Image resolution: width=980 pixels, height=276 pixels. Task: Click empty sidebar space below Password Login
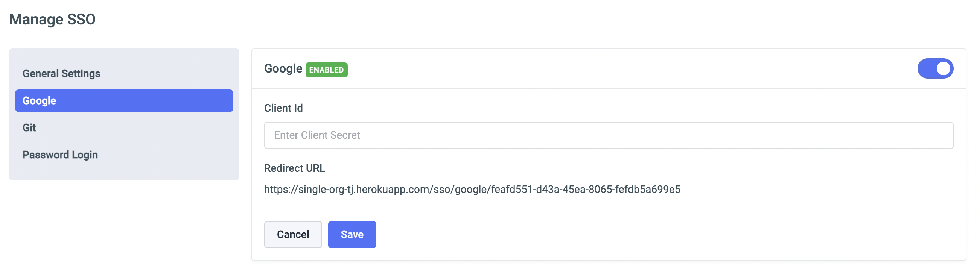124,170
